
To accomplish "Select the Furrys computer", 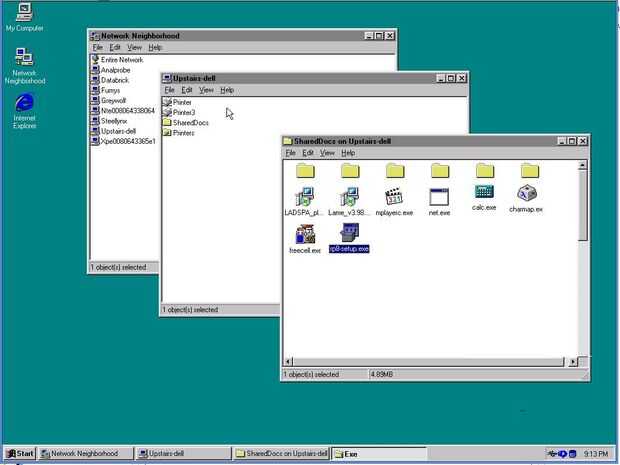I will tap(106, 91).
